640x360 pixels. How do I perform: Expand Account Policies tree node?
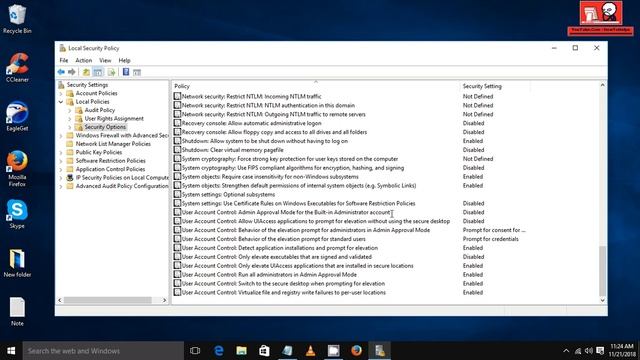pyautogui.click(x=61, y=93)
